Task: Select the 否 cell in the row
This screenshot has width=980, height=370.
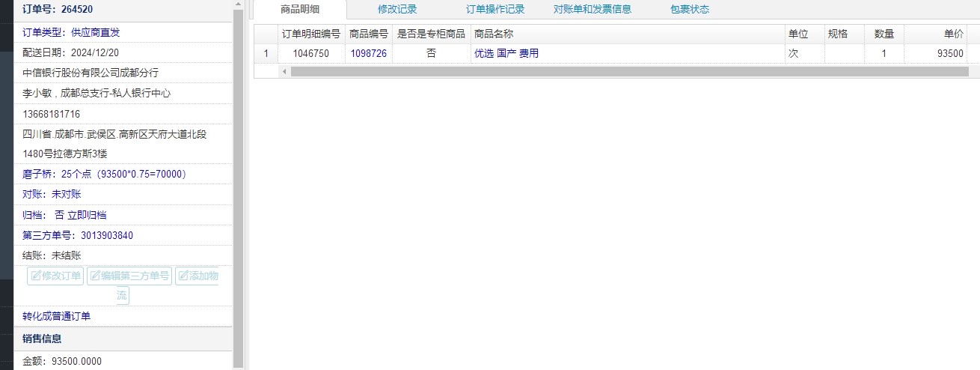Action: [x=431, y=53]
